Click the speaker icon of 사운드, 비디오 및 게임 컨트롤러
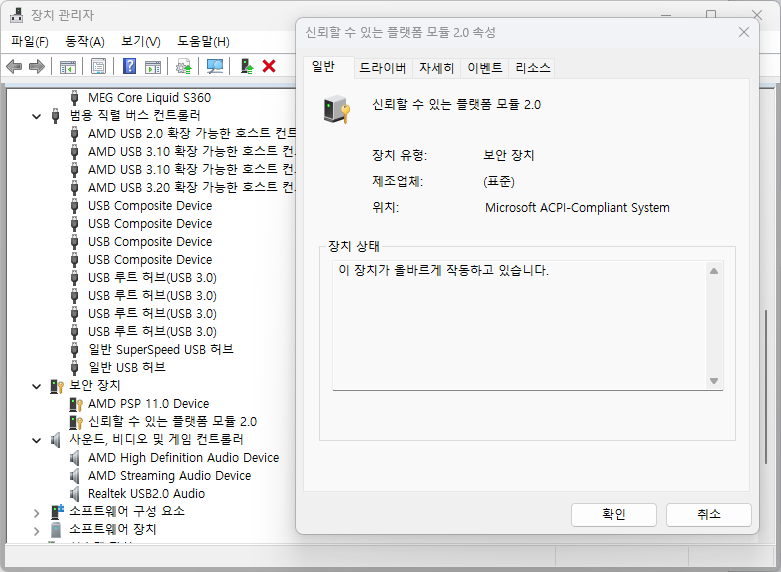This screenshot has width=781, height=572. (x=56, y=440)
